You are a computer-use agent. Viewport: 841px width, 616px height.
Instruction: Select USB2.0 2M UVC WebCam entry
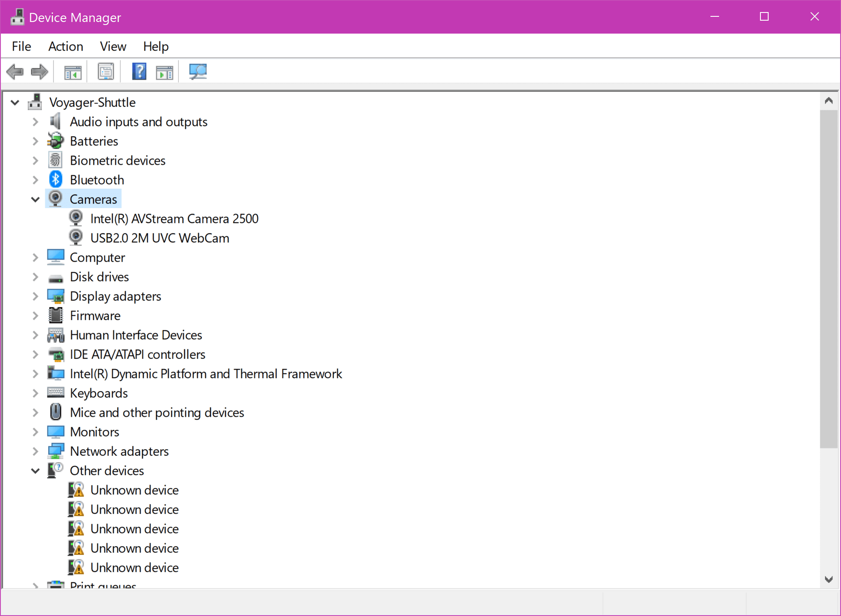tap(159, 238)
